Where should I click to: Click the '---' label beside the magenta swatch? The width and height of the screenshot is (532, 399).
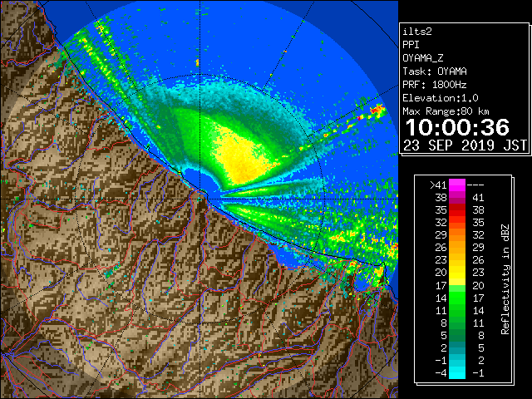[x=475, y=185]
